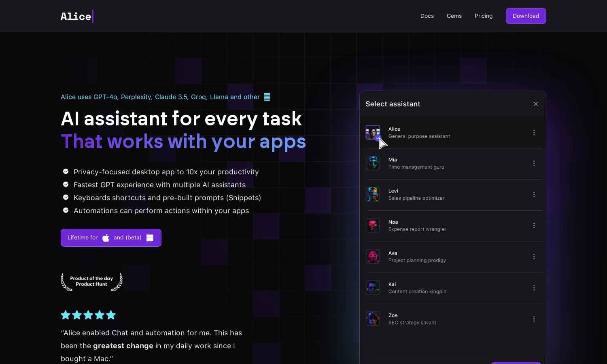Click checkmark beside Keyboards shortcuts
The height and width of the screenshot is (364, 607).
click(66, 197)
